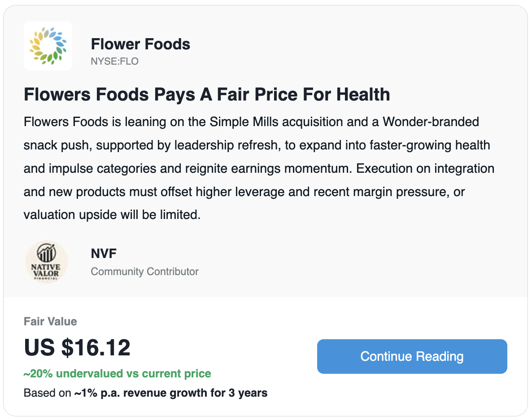Click the NVF author name
The image size is (532, 420).
click(x=104, y=254)
